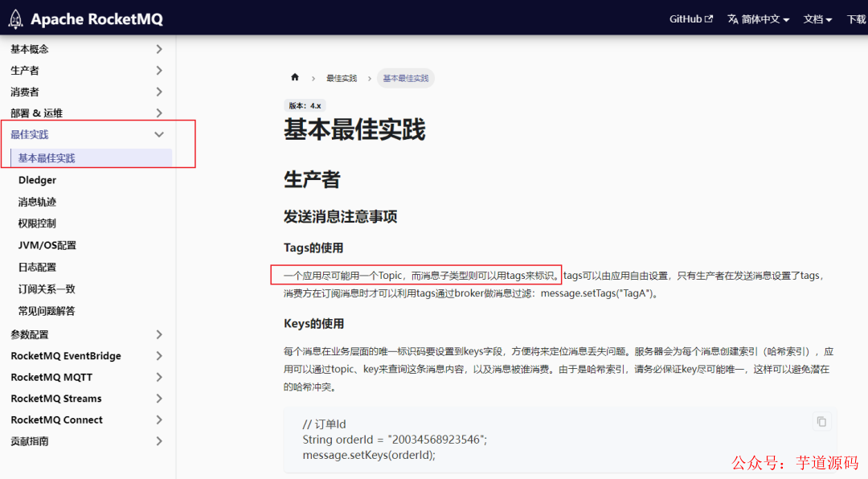The image size is (868, 479).
Task: Expand the RocketMQ Connect chevron
Action: click(159, 420)
